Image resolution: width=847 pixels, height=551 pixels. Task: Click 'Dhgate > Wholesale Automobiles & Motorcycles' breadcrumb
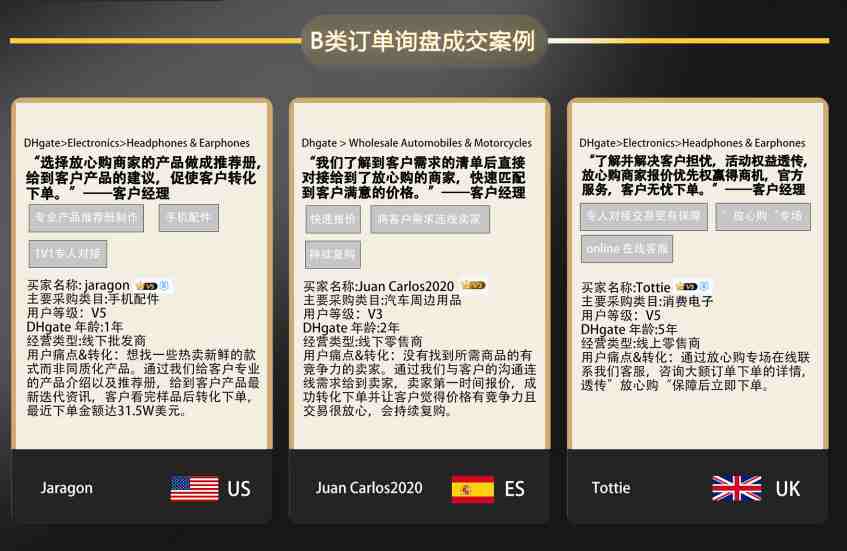(x=416, y=143)
